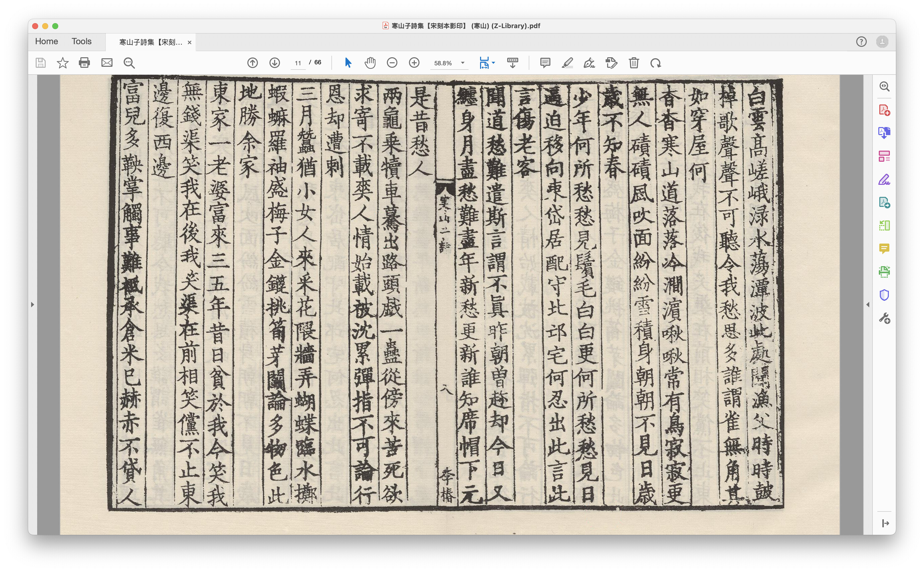Go to previous page arrow
The width and height of the screenshot is (924, 572).
(x=252, y=63)
